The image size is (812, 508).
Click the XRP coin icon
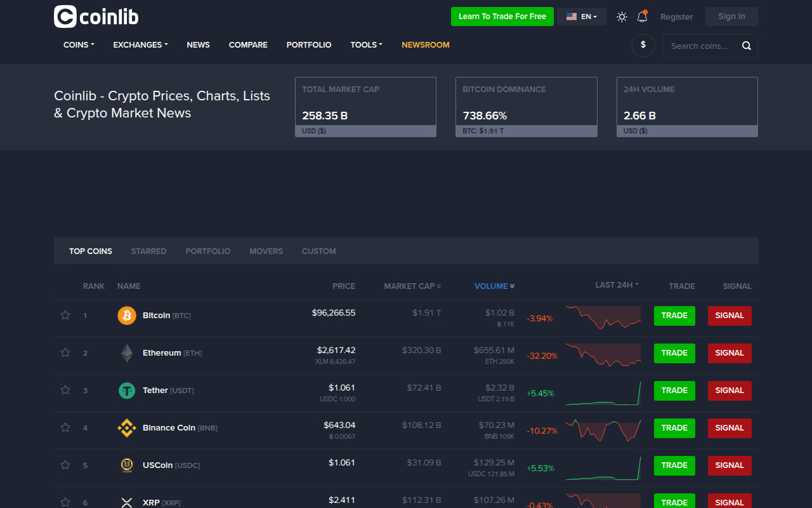point(127,503)
